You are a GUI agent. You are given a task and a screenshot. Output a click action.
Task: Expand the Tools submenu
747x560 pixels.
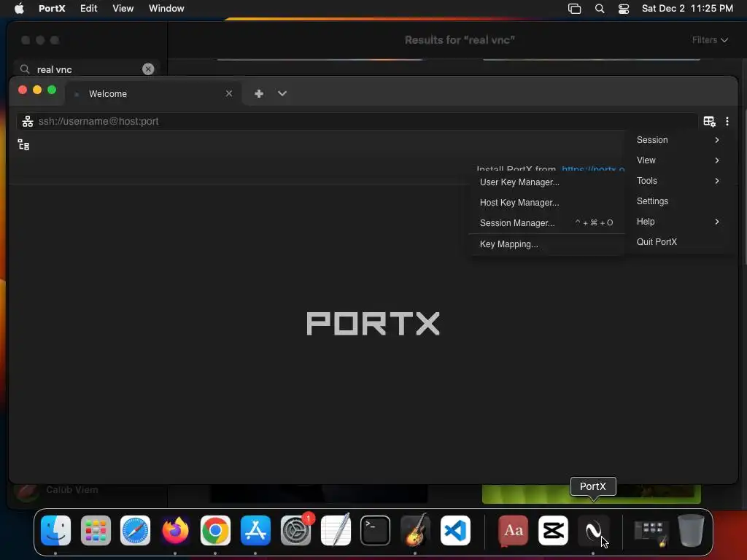[678, 181]
